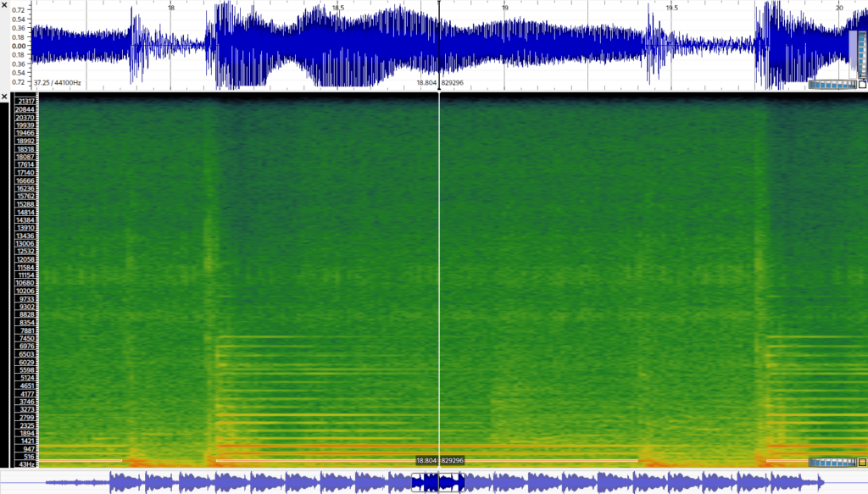
Task: Close the spectrogram pane
Action: pos(4,97)
